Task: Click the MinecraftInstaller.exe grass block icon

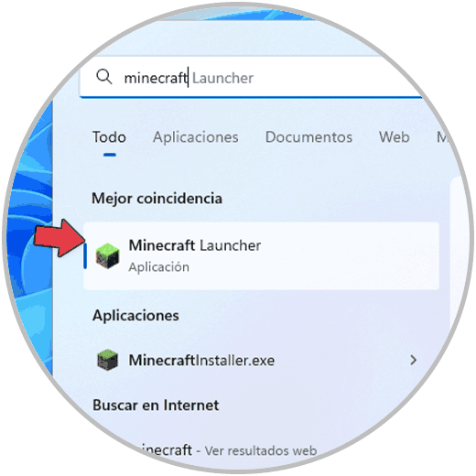Action: (107, 360)
